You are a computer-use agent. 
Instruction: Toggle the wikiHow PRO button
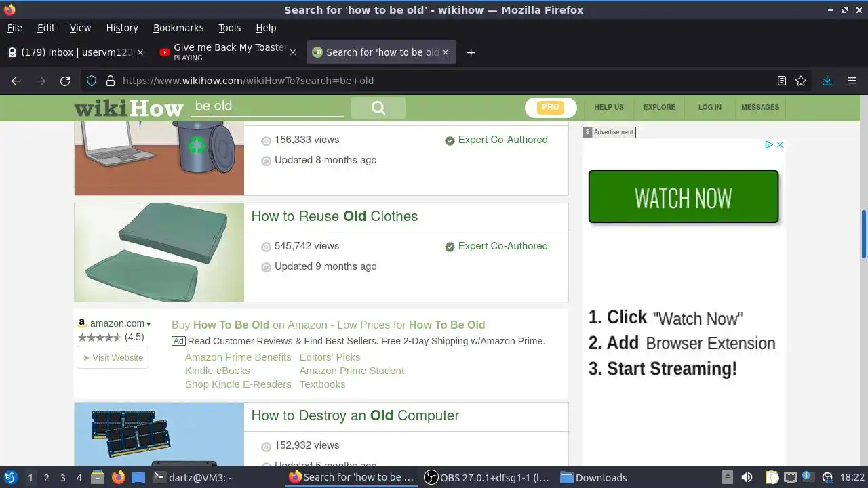551,107
